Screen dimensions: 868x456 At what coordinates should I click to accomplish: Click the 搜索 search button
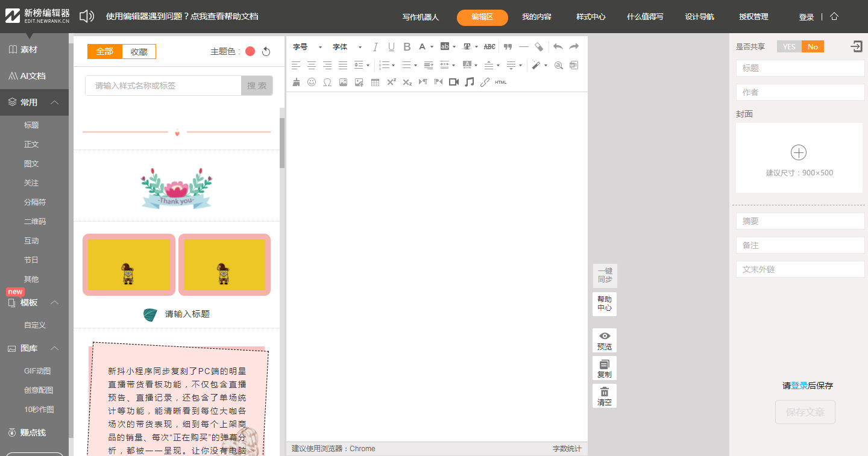coord(257,86)
